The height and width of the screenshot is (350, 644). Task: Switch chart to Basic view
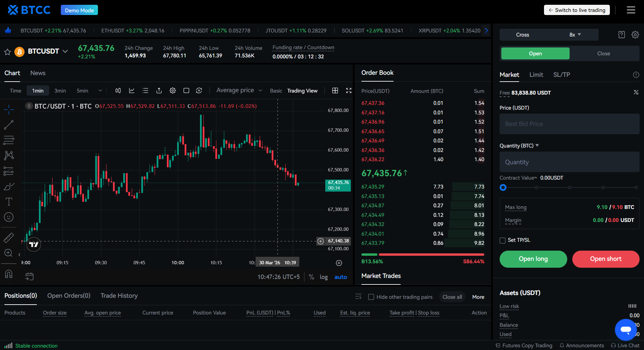tap(276, 91)
